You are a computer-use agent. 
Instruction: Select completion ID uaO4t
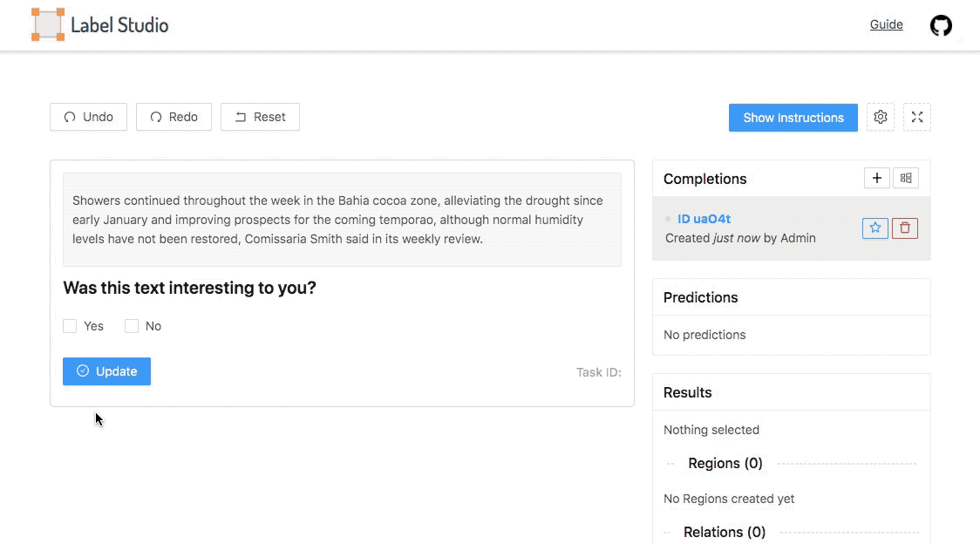point(704,219)
